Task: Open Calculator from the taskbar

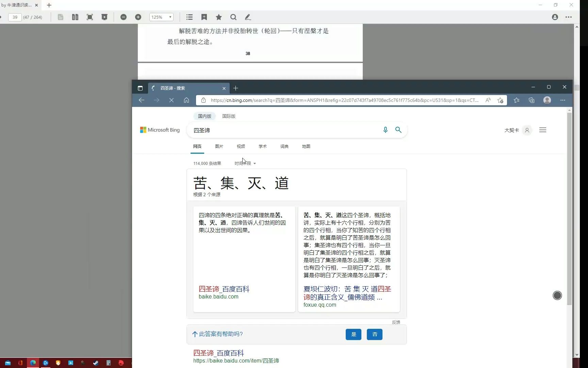Action: [x=109, y=363]
